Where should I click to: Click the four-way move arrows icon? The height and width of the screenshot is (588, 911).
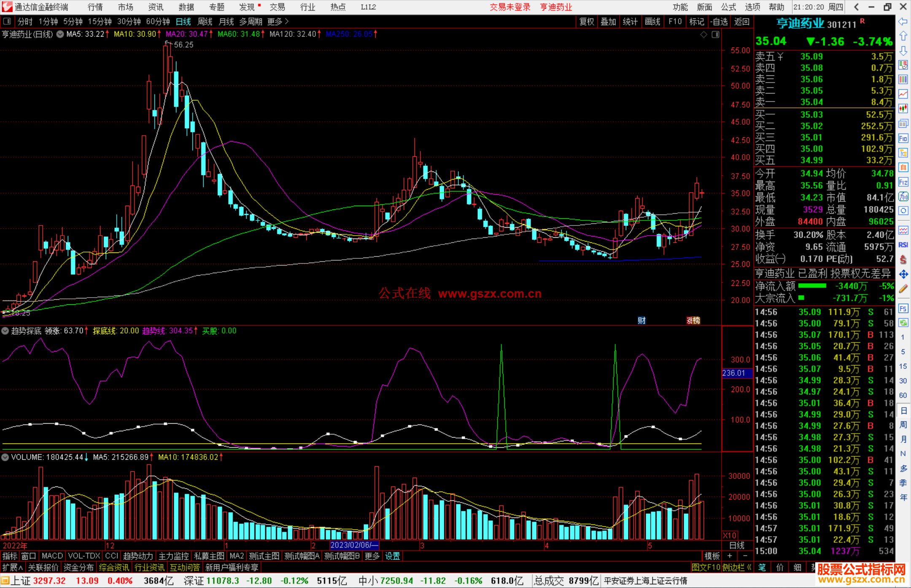(x=903, y=274)
